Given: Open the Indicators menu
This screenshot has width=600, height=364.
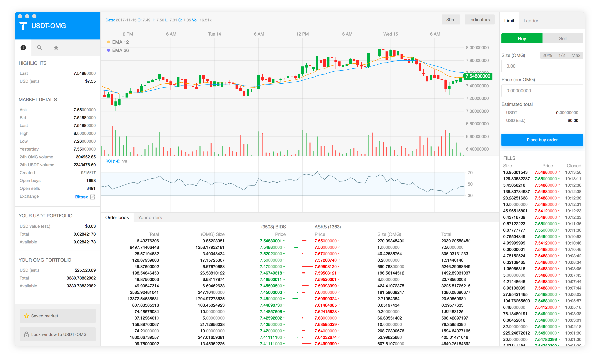Looking at the screenshot, I should click(x=479, y=20).
